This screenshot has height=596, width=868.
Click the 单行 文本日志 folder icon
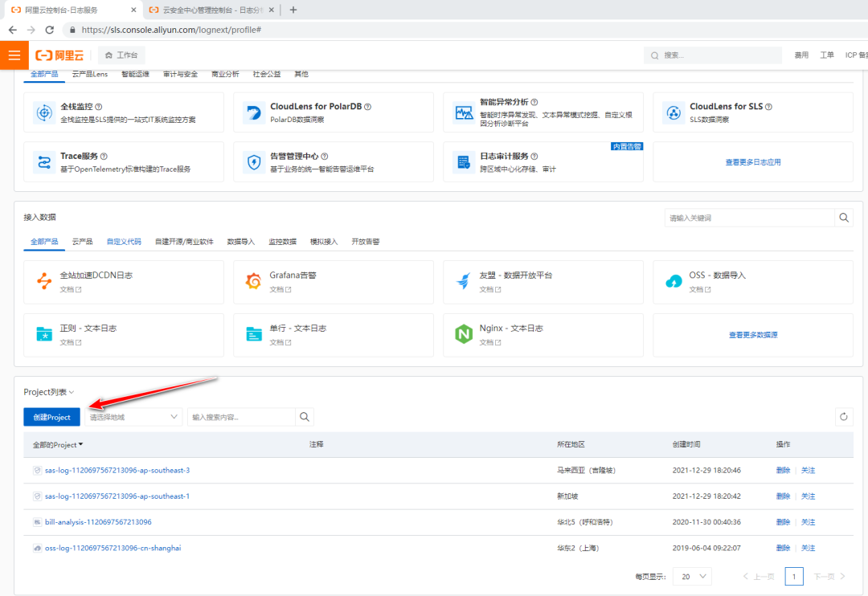(x=253, y=334)
